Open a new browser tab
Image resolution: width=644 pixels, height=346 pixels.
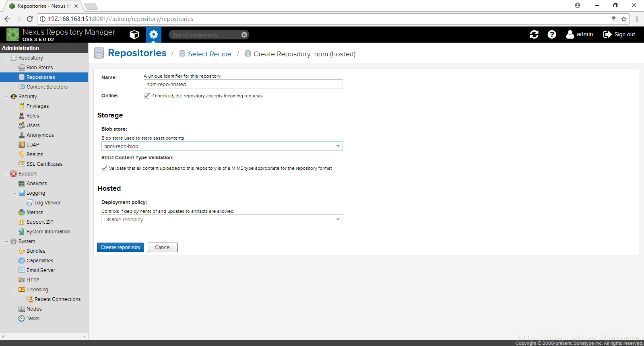pyautogui.click(x=91, y=6)
